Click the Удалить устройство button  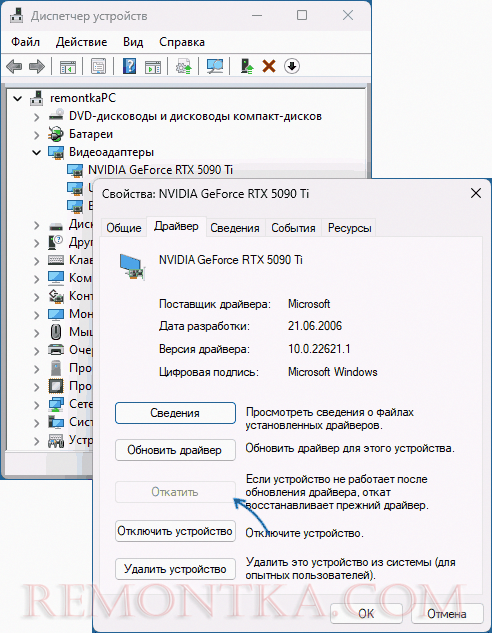click(175, 569)
